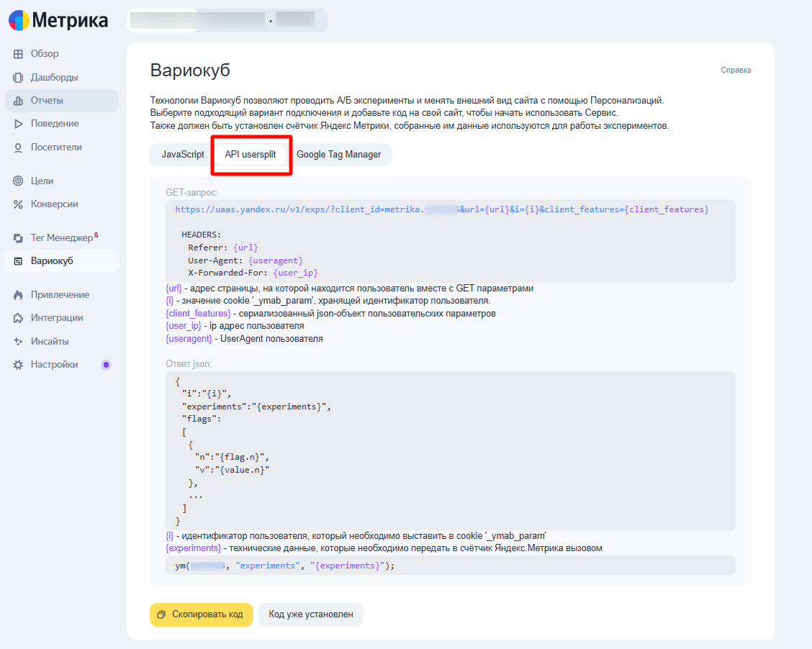Click the copy icon on Скопировать код
Viewport: 812px width, 649px height.
(161, 614)
